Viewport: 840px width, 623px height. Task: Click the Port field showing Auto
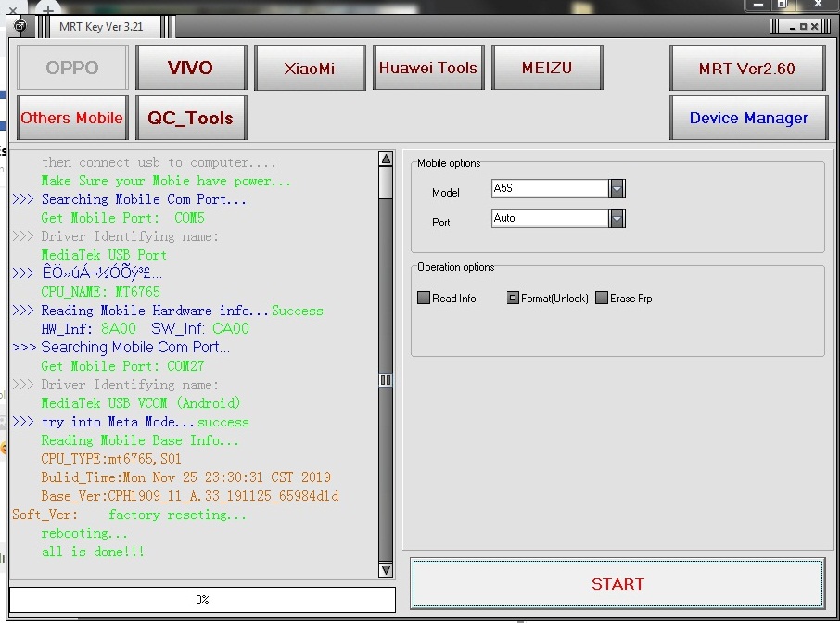pyautogui.click(x=550, y=218)
